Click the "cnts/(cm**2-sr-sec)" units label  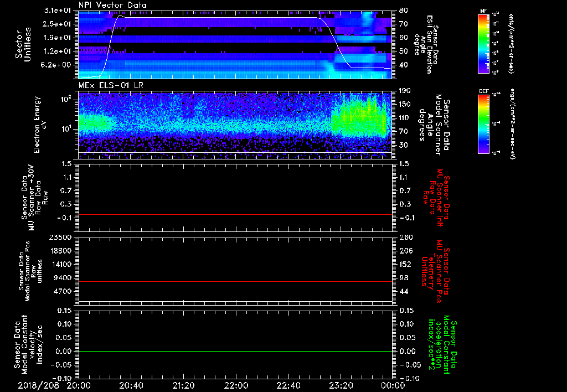[511, 44]
